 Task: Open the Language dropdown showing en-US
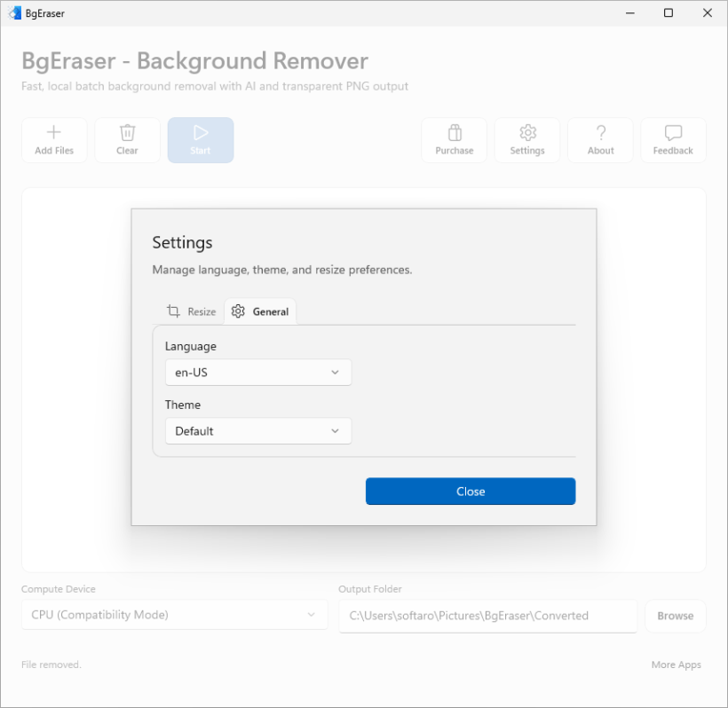(258, 372)
